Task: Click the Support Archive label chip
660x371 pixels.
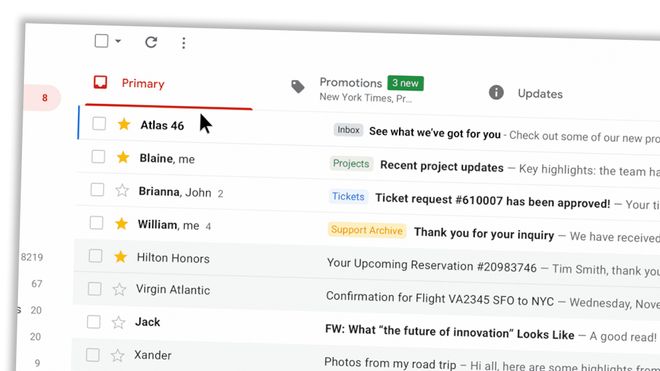Action: click(367, 230)
